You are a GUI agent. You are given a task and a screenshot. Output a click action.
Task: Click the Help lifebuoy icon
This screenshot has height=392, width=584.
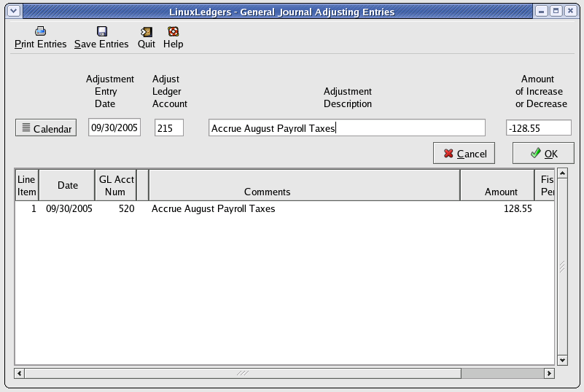pos(173,31)
